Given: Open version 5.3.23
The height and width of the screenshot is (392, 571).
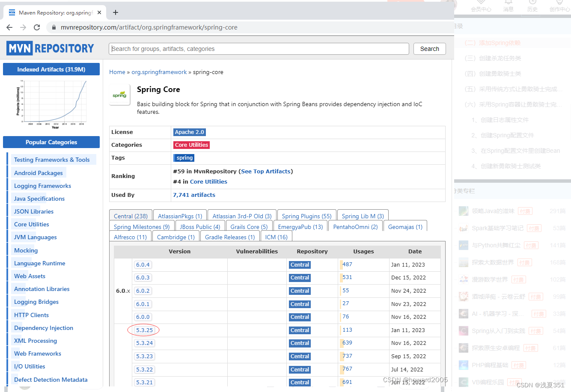Looking at the screenshot, I should pyautogui.click(x=144, y=356).
